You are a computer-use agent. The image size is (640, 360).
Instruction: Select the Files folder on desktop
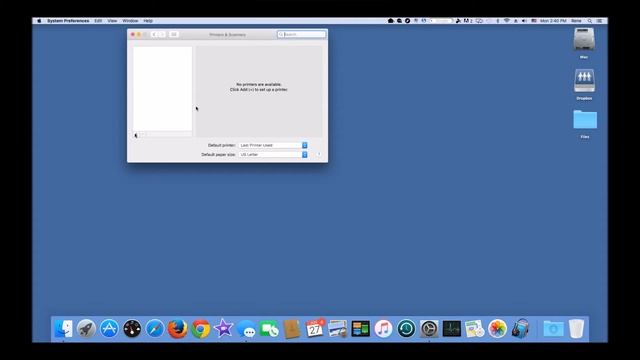pyautogui.click(x=585, y=120)
